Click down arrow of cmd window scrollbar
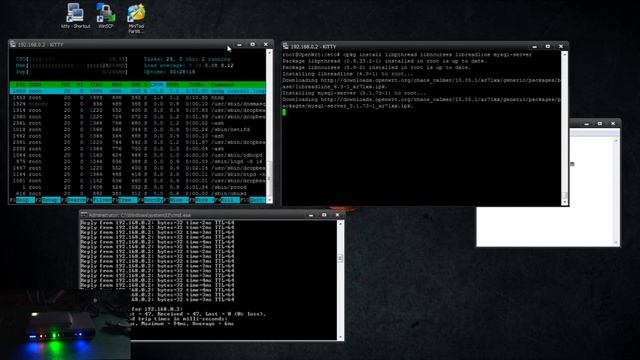Image resolution: width=640 pixels, height=360 pixels. click(340, 337)
